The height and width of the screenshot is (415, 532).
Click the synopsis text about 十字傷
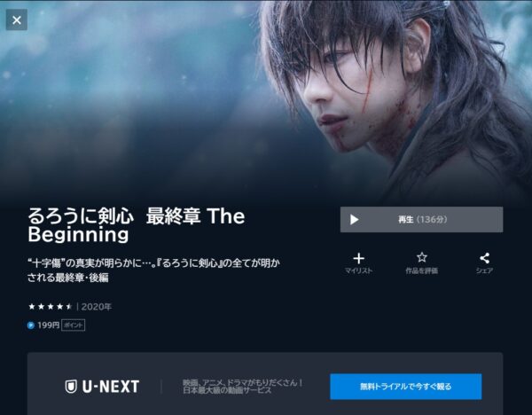[153, 270]
